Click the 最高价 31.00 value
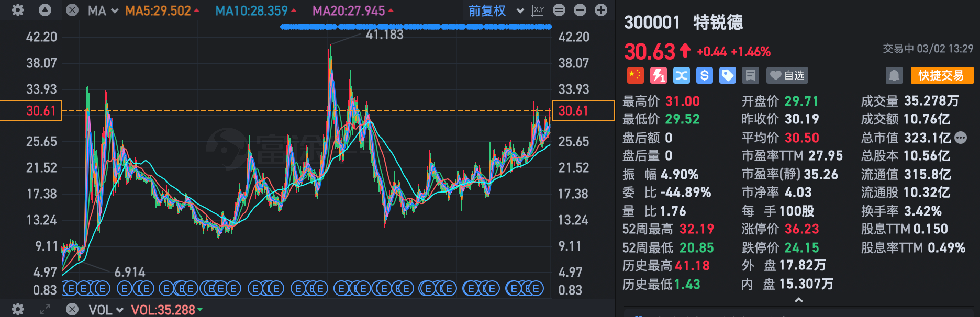The height and width of the screenshot is (317, 980). click(683, 101)
